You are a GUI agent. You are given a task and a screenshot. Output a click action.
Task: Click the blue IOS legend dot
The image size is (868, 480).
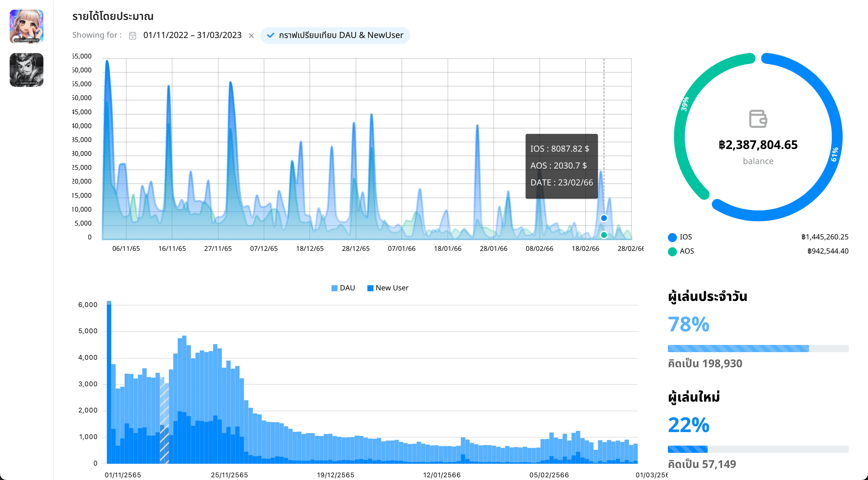pyautogui.click(x=671, y=237)
